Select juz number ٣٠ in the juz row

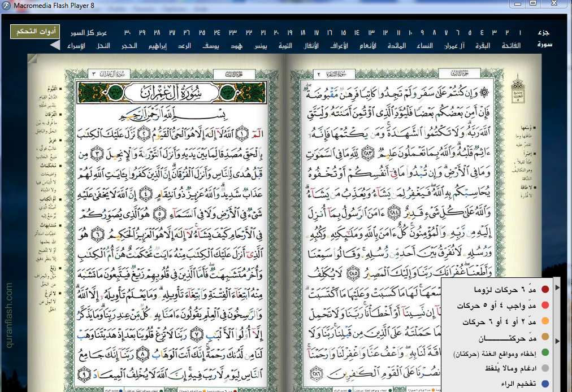click(127, 32)
